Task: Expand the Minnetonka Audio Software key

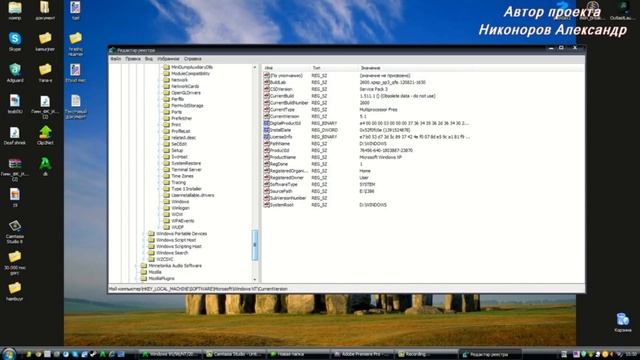Action: (x=136, y=266)
